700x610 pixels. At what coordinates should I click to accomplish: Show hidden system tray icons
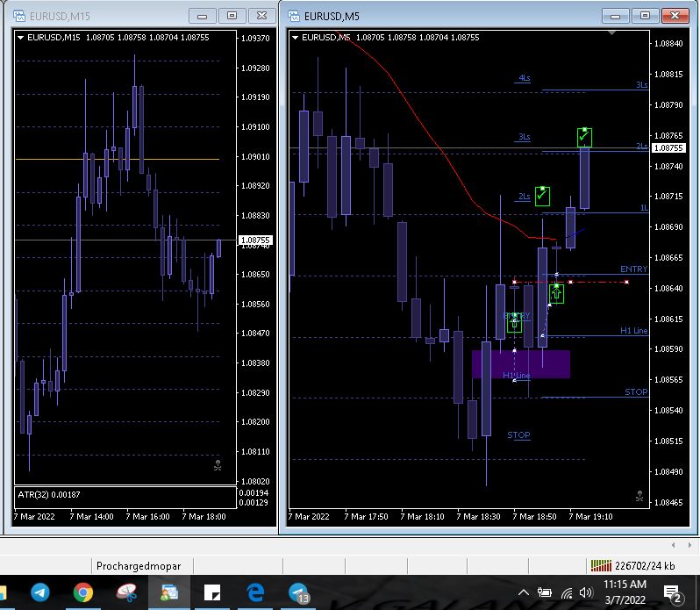tap(524, 593)
